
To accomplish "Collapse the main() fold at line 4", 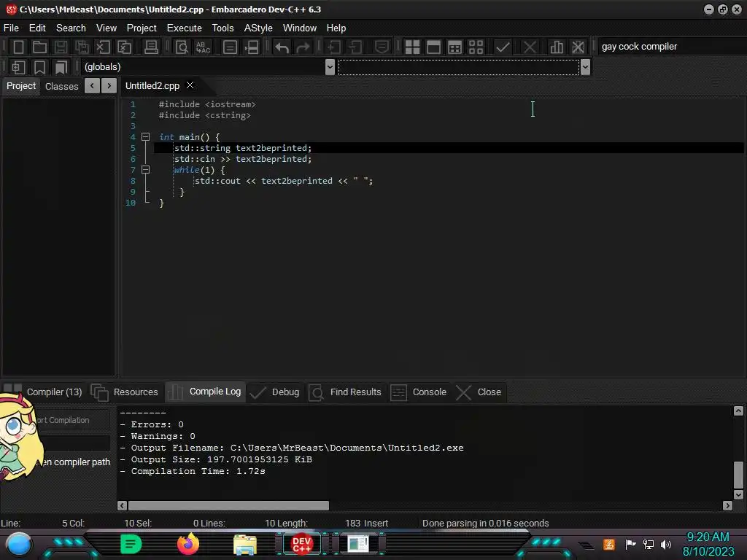I will [146, 136].
